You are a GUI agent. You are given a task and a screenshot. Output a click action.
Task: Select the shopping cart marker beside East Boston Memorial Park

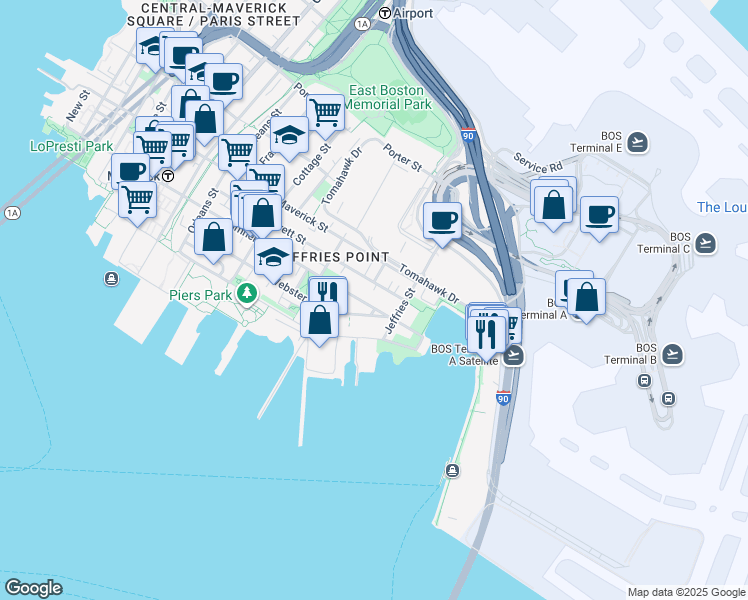pos(325,114)
